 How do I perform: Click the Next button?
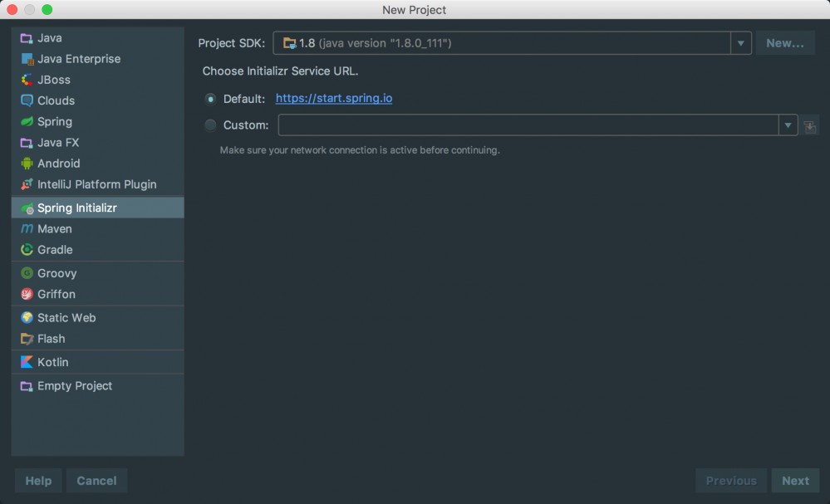coord(796,481)
